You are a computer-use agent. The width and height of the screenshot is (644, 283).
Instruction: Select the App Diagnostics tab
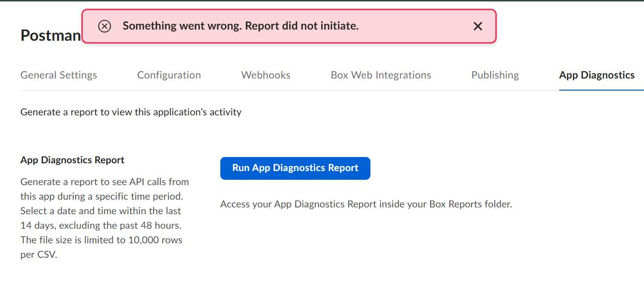[597, 75]
